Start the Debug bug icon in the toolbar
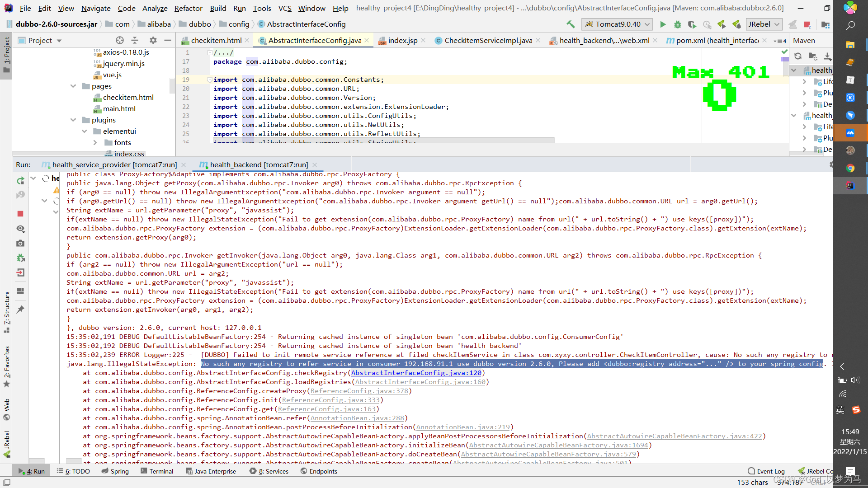Image resolution: width=868 pixels, height=488 pixels. click(677, 24)
